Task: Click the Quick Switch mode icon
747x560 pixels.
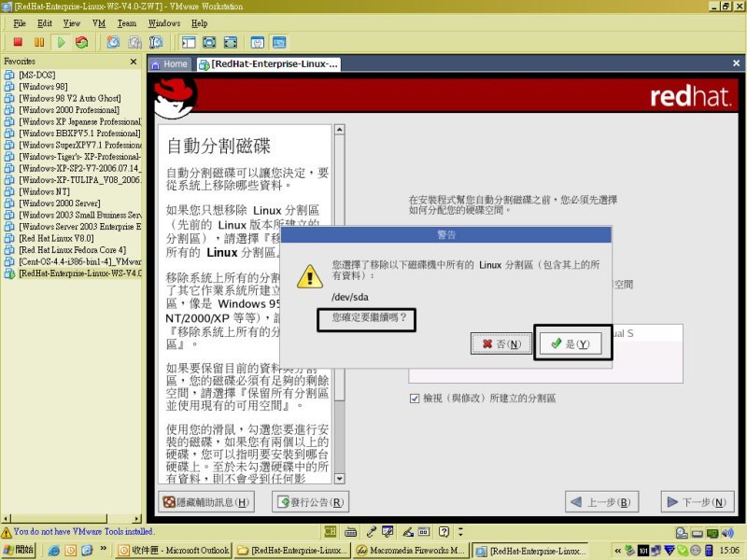Action: tap(209, 42)
